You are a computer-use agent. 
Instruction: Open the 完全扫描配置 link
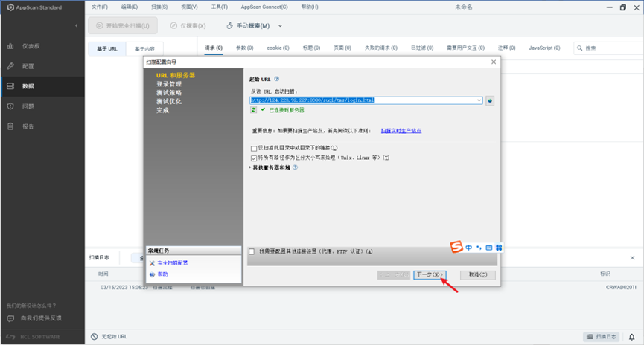point(173,263)
